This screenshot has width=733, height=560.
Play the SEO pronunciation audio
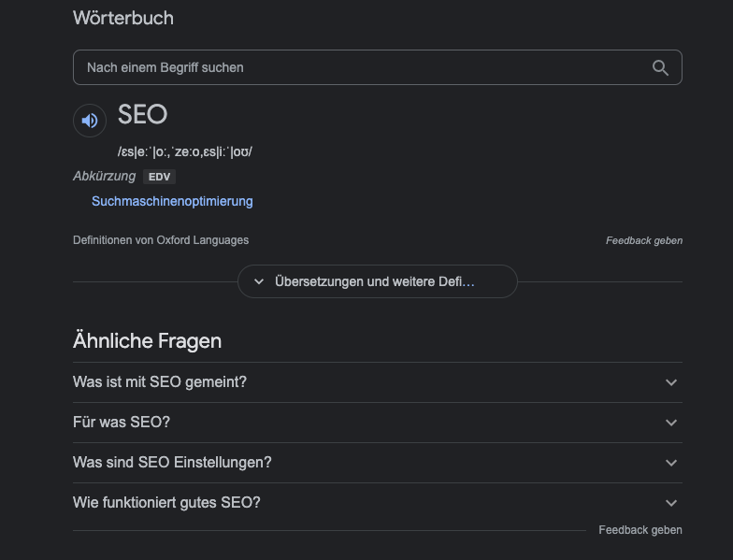pos(90,121)
